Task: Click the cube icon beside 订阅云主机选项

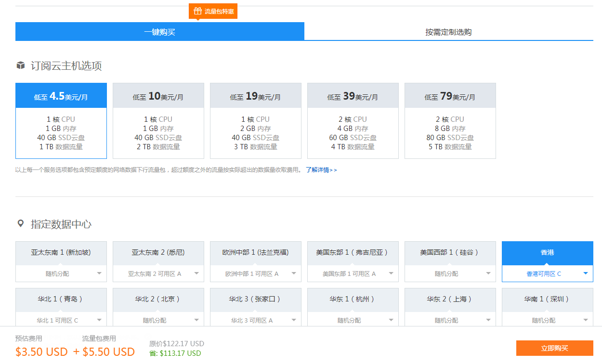Action: (x=20, y=65)
